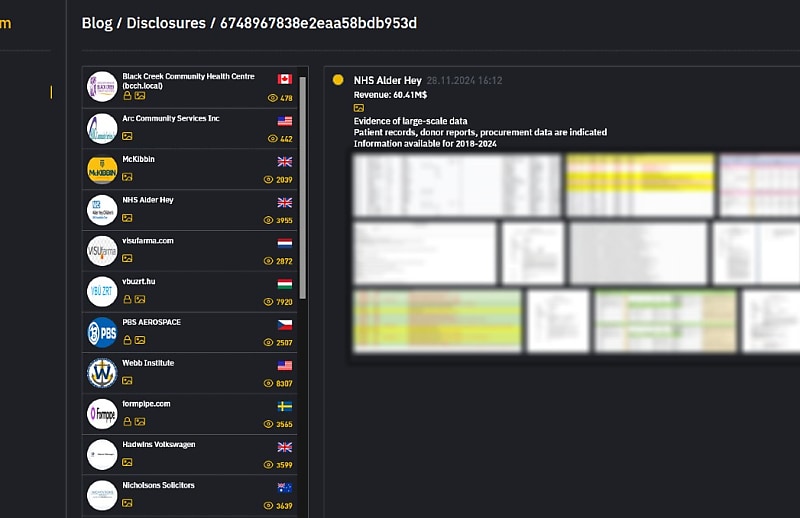Click the Arc Community Services Inc logo
Image resolution: width=800 pixels, height=518 pixels.
(x=102, y=128)
